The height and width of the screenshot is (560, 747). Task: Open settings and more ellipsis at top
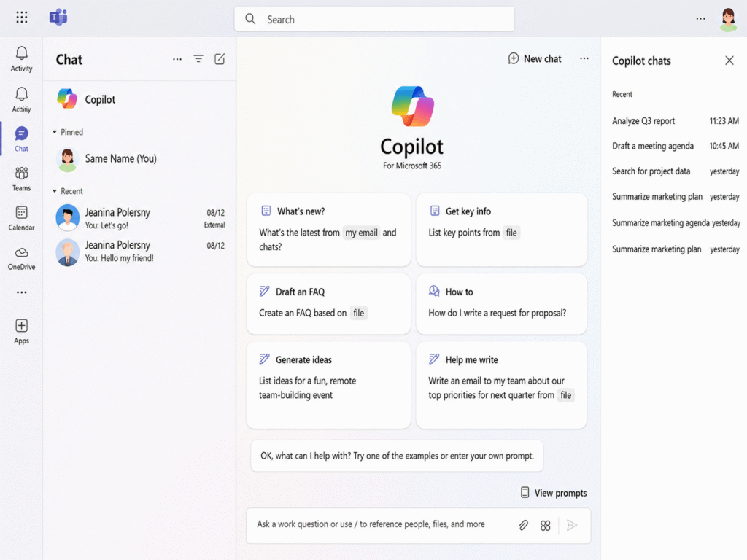[x=700, y=18]
